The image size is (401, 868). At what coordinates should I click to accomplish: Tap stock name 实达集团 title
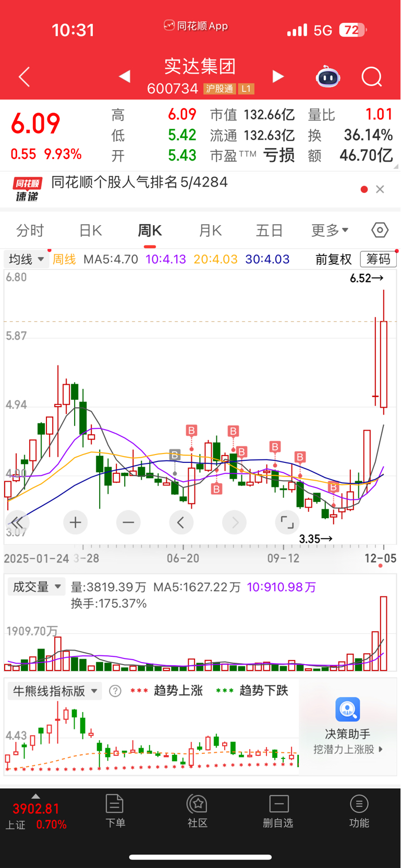pyautogui.click(x=200, y=66)
